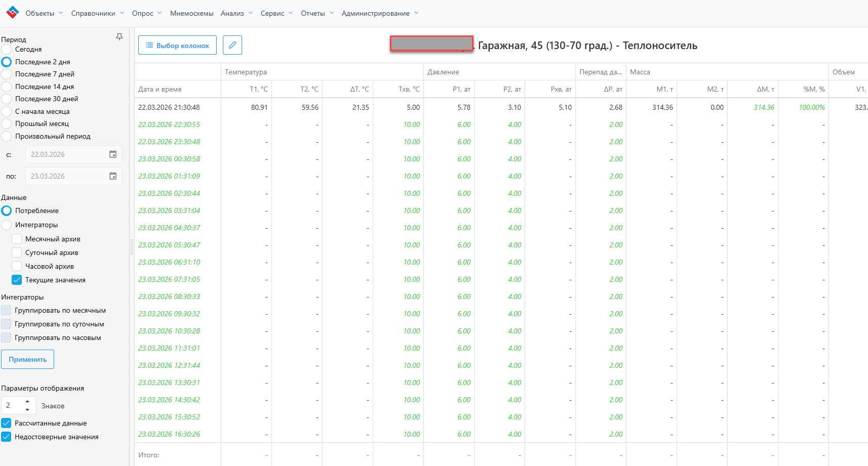Uncheck 'Недостоверные значения' checkbox

click(x=7, y=437)
